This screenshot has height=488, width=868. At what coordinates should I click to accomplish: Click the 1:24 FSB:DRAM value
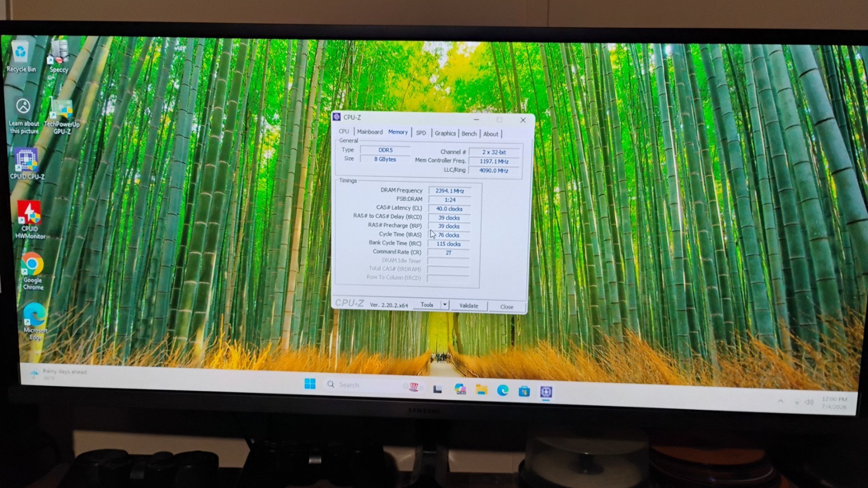coord(449,200)
